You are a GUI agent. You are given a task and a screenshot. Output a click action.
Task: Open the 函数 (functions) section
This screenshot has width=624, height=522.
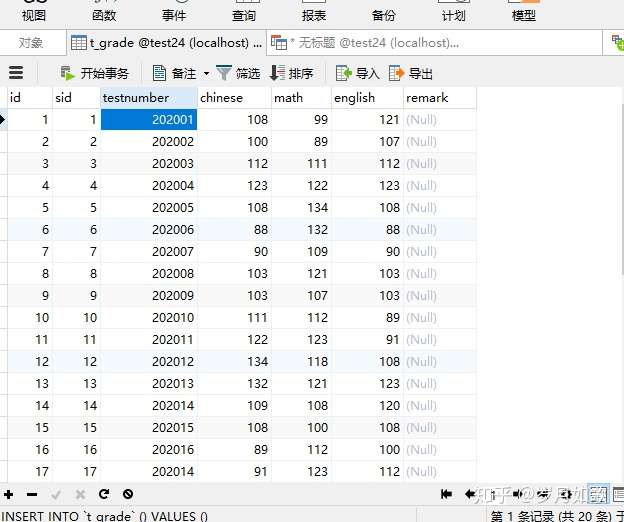point(104,12)
